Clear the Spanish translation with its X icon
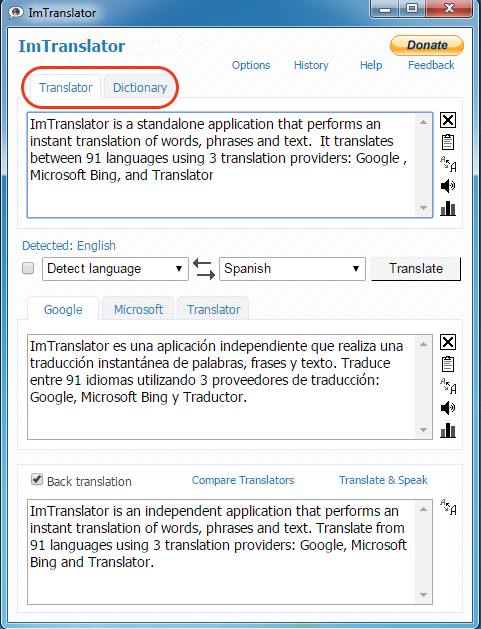 click(x=448, y=342)
